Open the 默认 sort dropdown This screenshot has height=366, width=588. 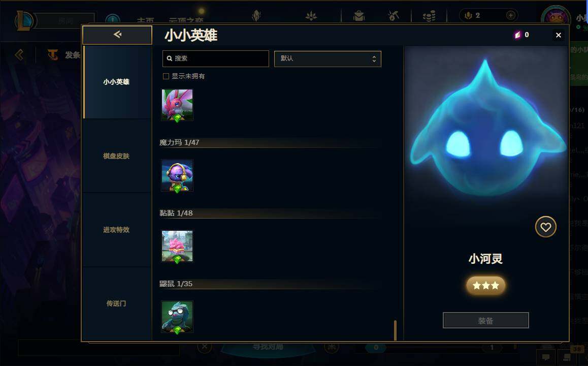tap(328, 59)
